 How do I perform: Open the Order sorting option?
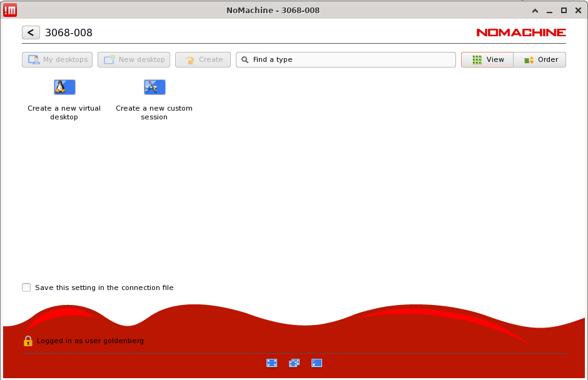[540, 59]
